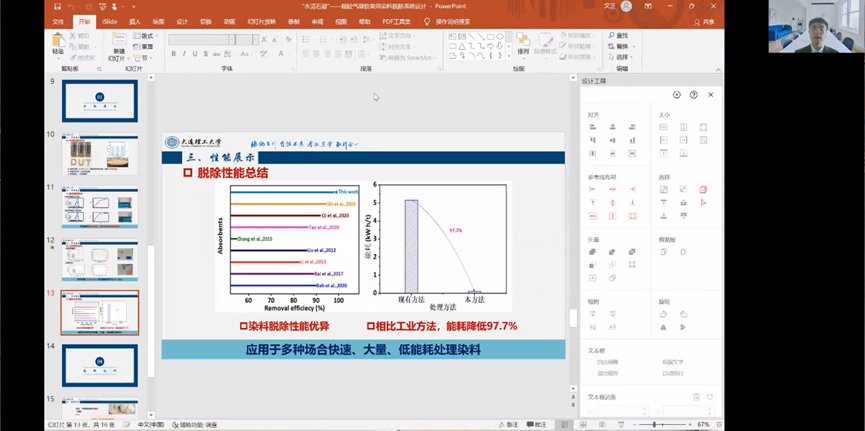Open the Section (节) dropdown

tap(143, 57)
